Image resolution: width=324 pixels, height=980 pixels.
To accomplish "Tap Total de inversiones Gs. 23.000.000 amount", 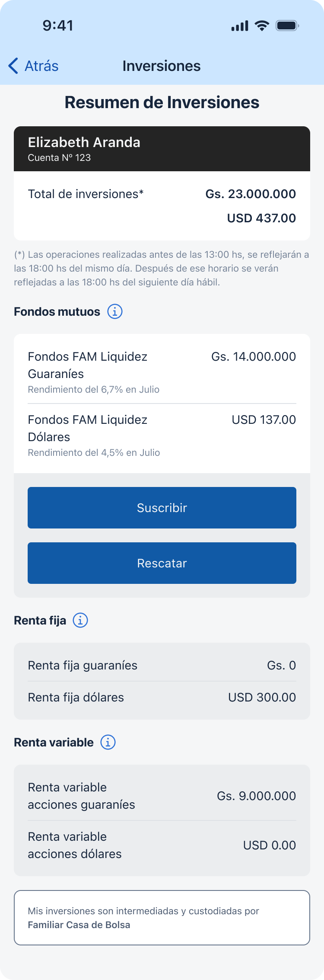I will [251, 194].
